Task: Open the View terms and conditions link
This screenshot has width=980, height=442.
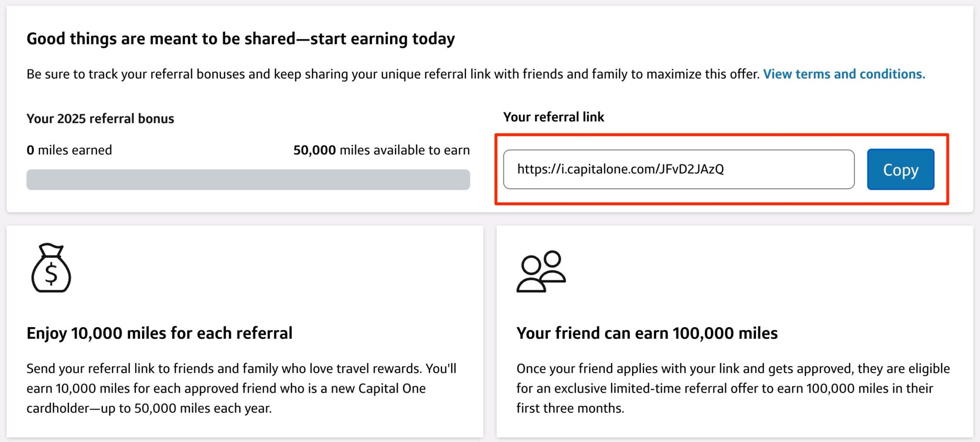Action: (845, 74)
